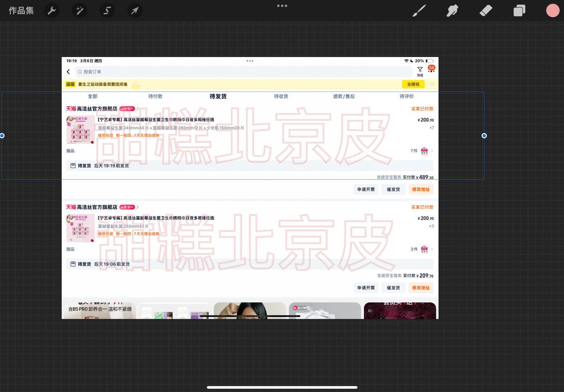Screen dimensions: 564x392
Task: Open the more menu with 34 badge
Action: click(431, 70)
